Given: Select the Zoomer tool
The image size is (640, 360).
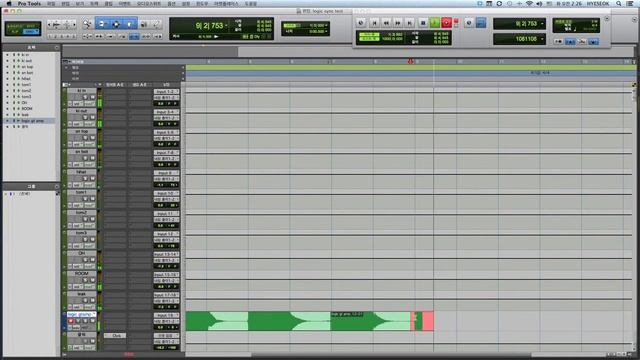Looking at the screenshot, I should pyautogui.click(x=87, y=24).
